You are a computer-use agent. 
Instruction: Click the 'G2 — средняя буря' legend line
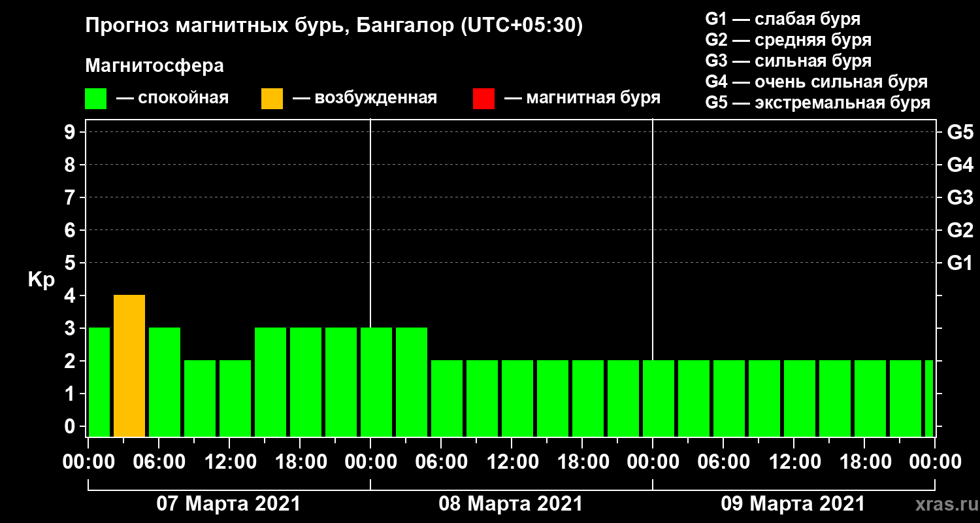tap(788, 40)
